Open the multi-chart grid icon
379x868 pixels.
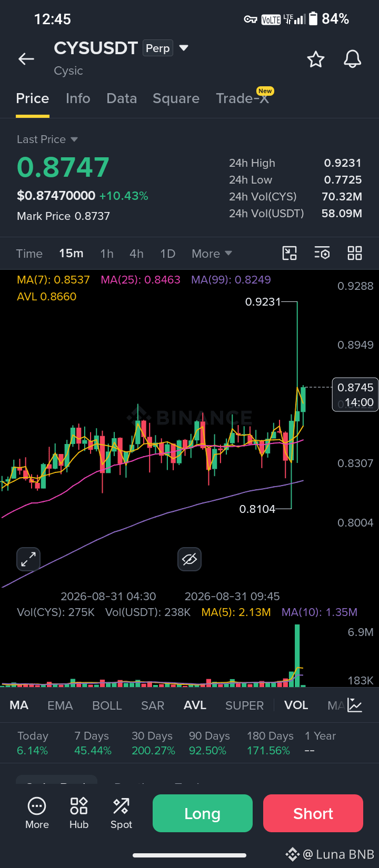point(355,254)
